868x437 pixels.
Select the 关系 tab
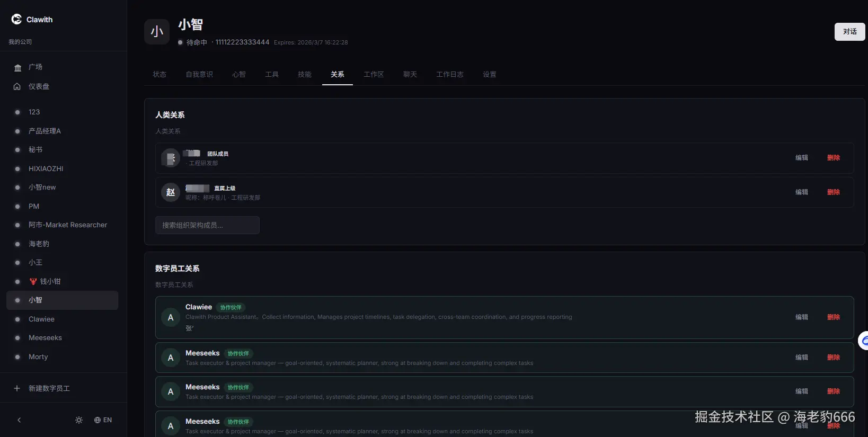(x=338, y=74)
